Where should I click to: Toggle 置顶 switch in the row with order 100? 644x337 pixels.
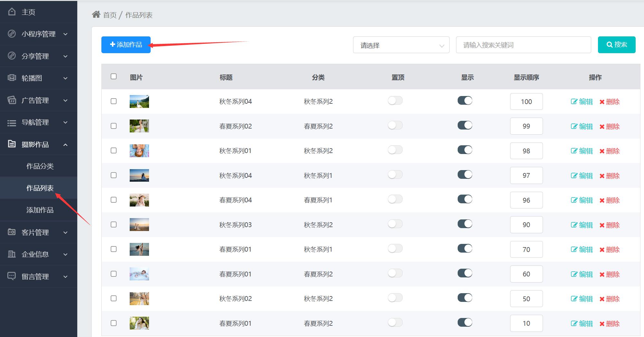click(395, 101)
